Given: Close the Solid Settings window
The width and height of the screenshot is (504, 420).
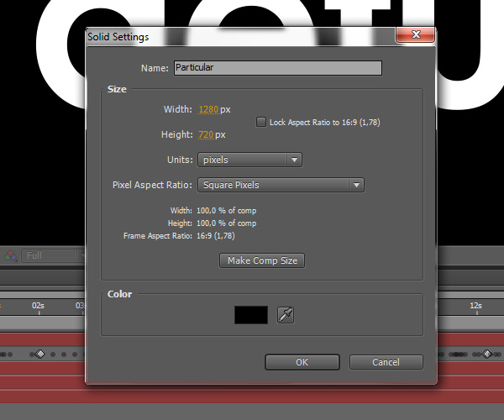Looking at the screenshot, I should click(x=415, y=34).
